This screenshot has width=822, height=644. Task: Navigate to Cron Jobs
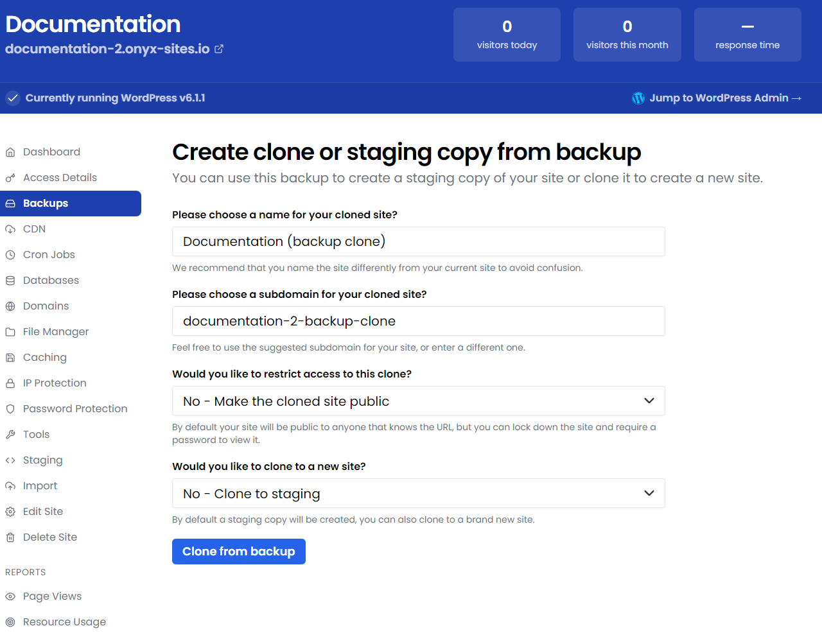pos(71,255)
